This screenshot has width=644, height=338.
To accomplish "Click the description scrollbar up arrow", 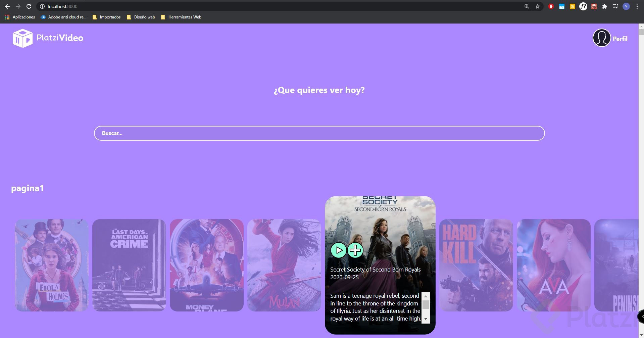I will [x=426, y=296].
